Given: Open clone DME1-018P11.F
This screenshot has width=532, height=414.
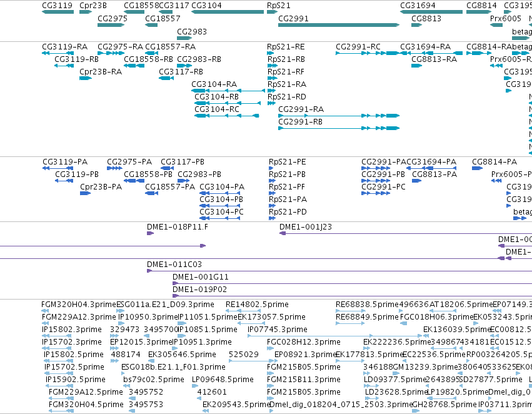Looking at the screenshot, I should (178, 227).
